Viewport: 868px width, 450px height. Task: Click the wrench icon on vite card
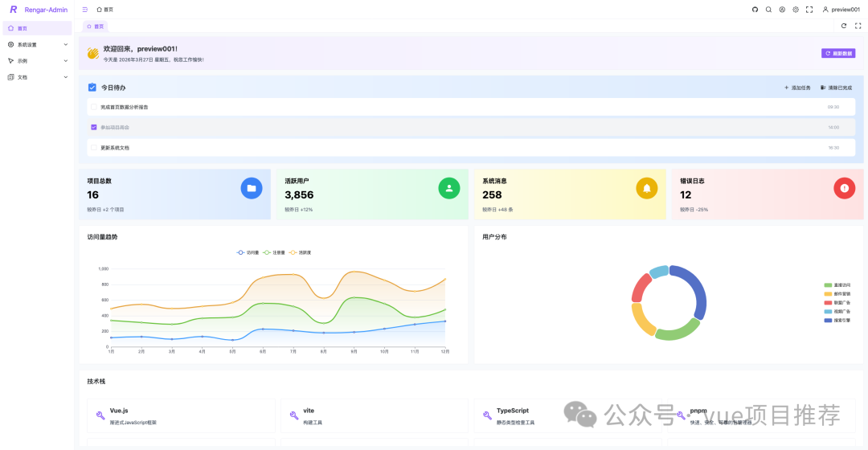point(294,415)
